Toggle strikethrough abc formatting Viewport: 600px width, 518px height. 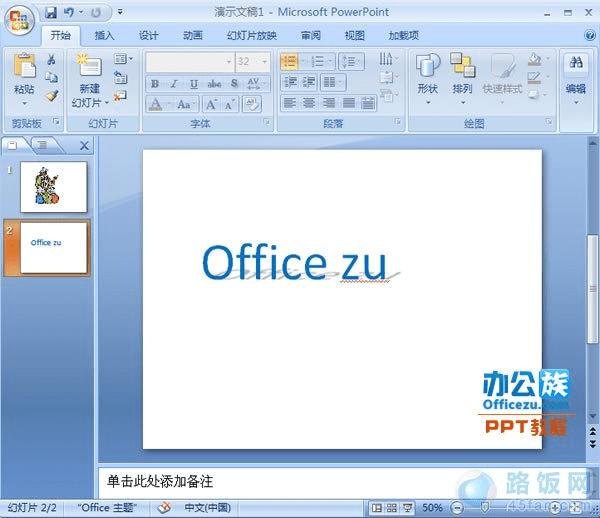pyautogui.click(x=214, y=84)
